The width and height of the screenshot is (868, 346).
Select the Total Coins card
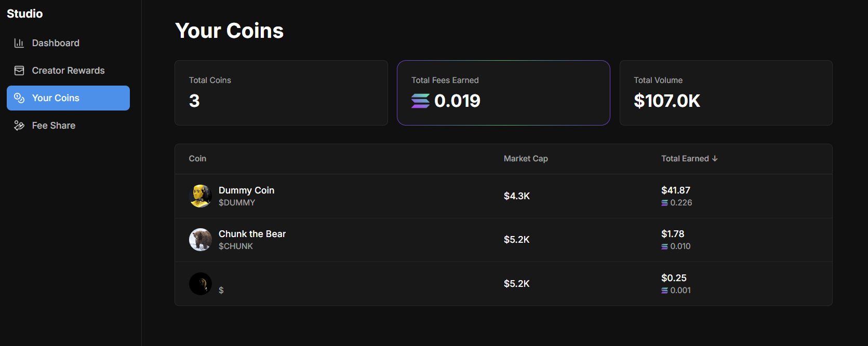[281, 93]
